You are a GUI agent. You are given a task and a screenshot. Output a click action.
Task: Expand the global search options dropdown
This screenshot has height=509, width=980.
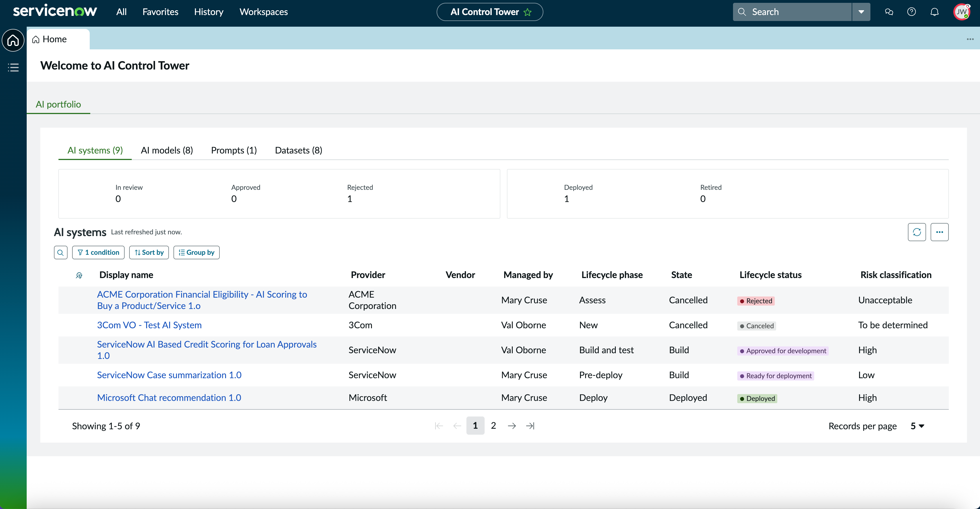coord(861,12)
